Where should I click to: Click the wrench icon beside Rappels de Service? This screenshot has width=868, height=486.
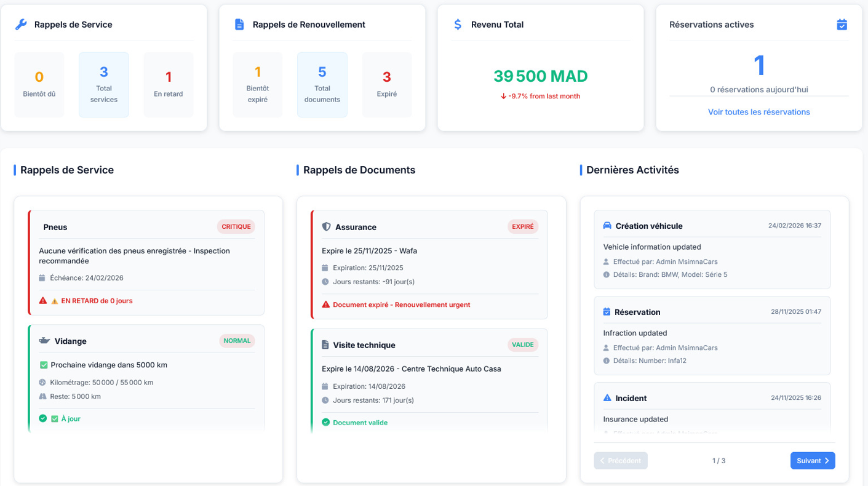click(21, 25)
